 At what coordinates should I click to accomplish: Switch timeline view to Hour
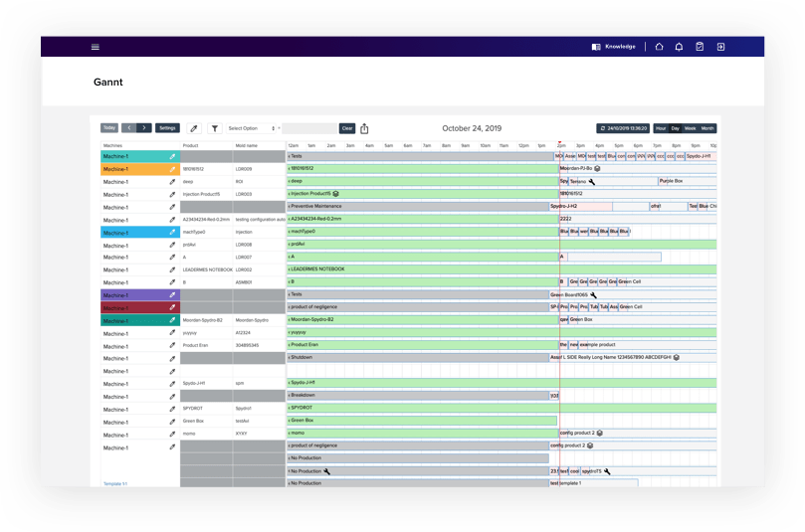pos(661,128)
